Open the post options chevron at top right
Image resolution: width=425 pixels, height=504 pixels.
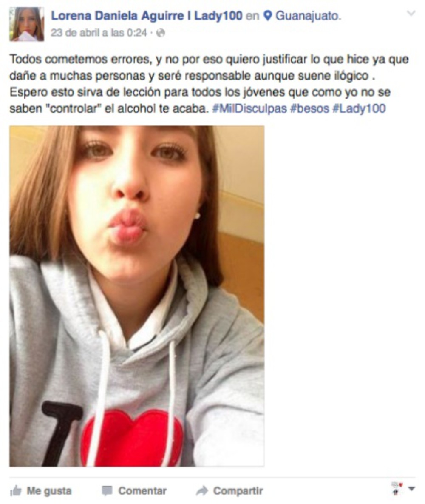pyautogui.click(x=411, y=13)
